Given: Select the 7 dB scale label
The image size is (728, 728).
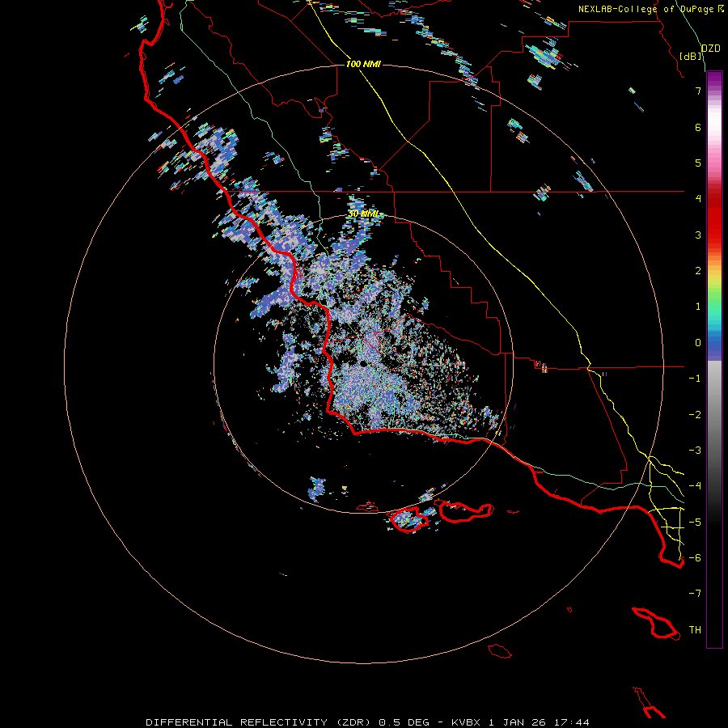Looking at the screenshot, I should [x=698, y=91].
